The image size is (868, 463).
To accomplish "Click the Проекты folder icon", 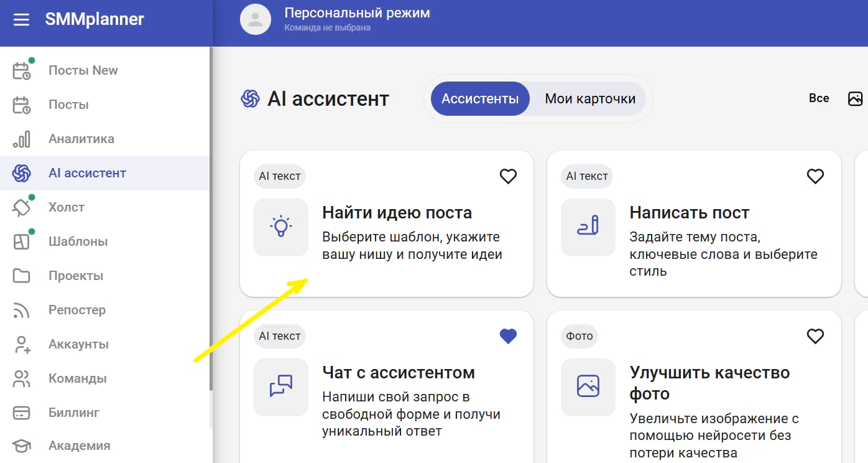I will click(22, 276).
